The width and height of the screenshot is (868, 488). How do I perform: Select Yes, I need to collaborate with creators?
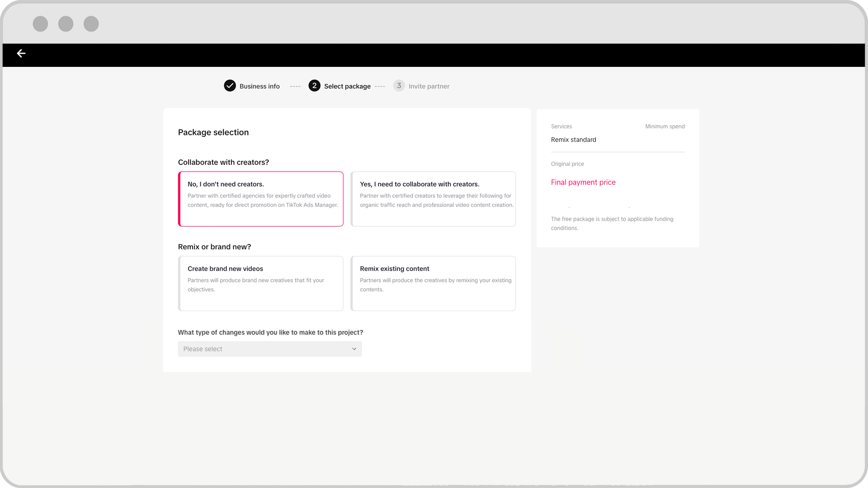(434, 199)
